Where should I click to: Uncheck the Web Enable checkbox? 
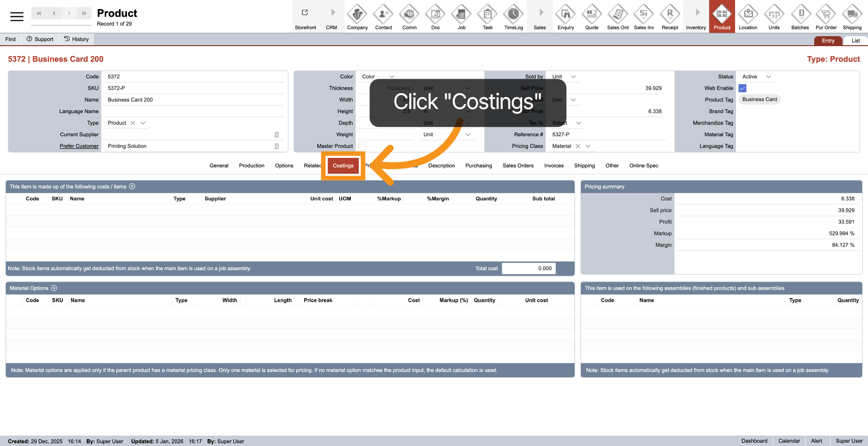(x=742, y=88)
